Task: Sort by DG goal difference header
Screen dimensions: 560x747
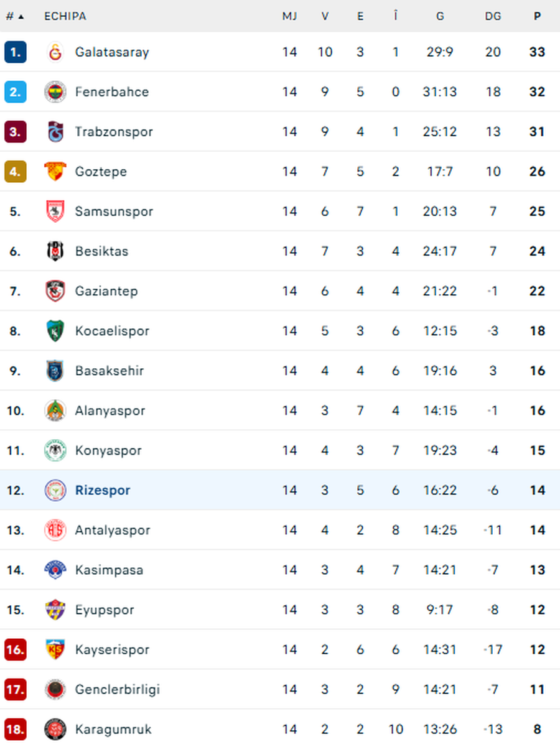Action: pyautogui.click(x=493, y=16)
